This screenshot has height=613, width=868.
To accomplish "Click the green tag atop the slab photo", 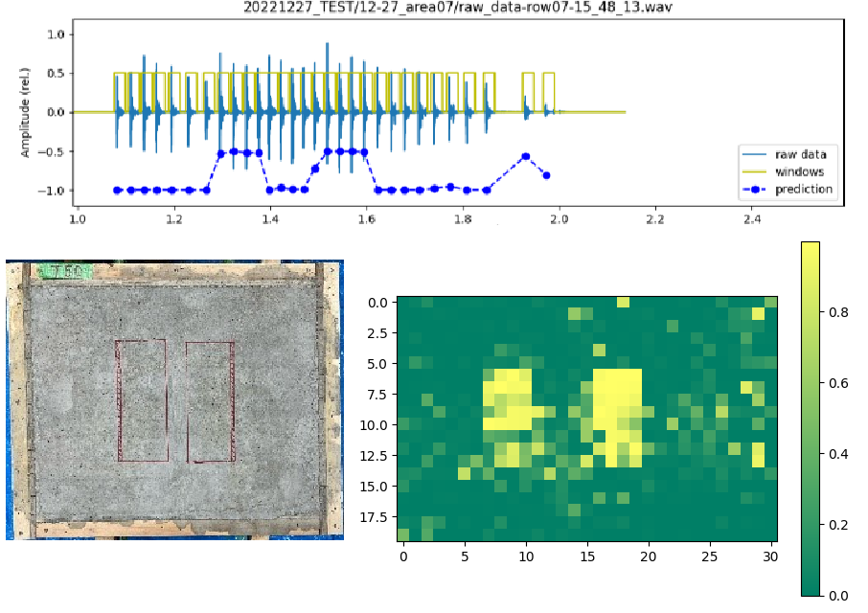I will coord(68,271).
